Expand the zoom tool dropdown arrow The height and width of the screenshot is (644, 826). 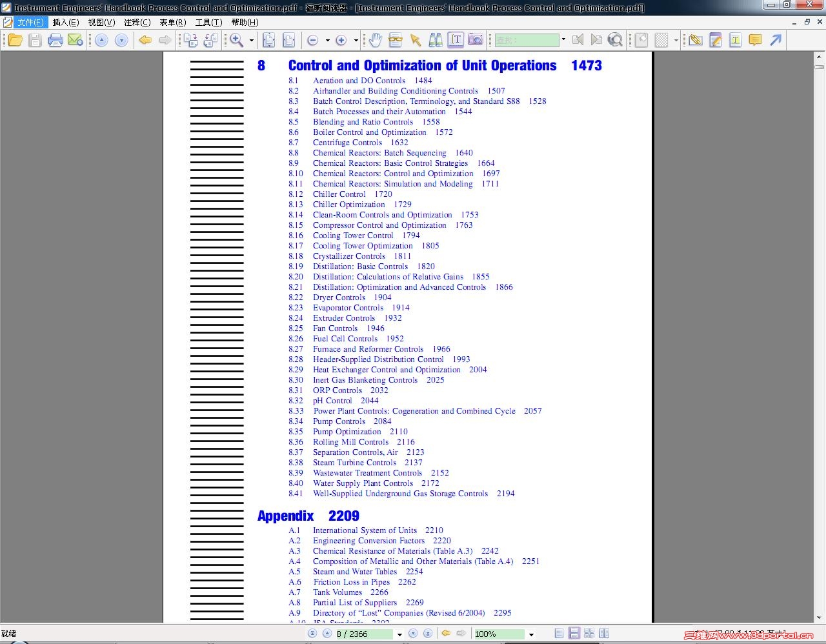(x=251, y=40)
